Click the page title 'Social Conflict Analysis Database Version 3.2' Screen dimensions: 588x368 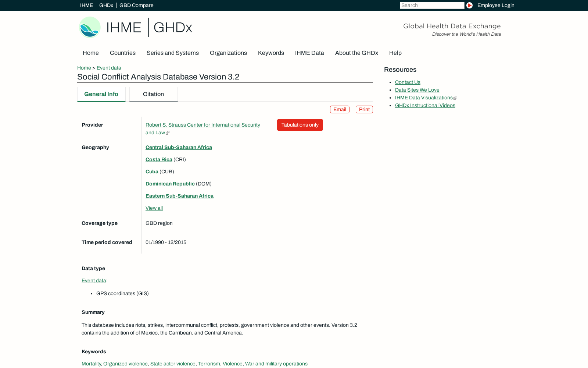point(158,77)
